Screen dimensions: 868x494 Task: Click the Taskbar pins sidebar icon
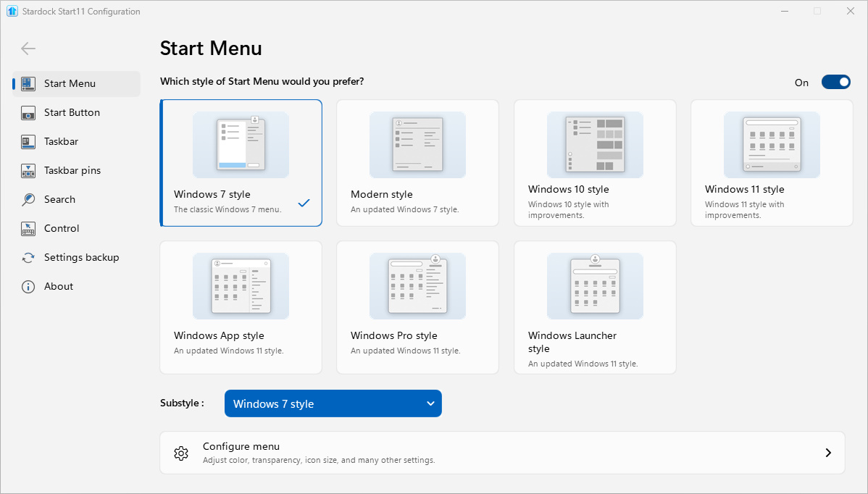28,171
